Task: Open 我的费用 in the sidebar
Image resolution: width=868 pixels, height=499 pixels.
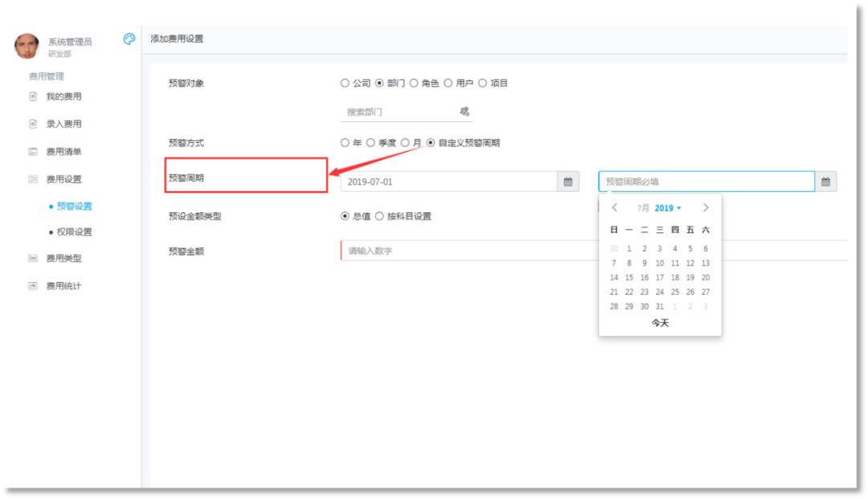Action: [63, 96]
